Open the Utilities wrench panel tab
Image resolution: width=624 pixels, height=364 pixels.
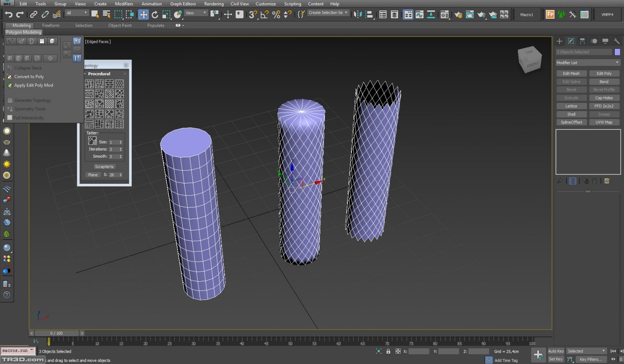617,41
